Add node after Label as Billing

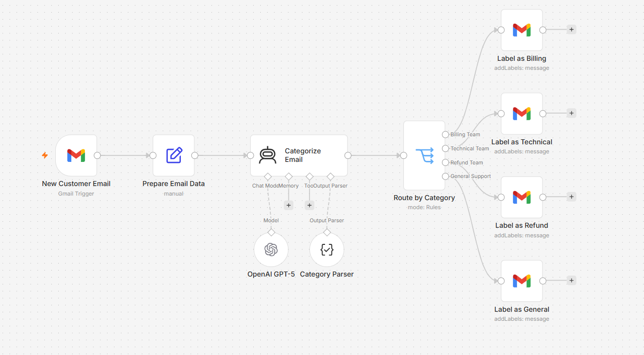[x=571, y=30]
